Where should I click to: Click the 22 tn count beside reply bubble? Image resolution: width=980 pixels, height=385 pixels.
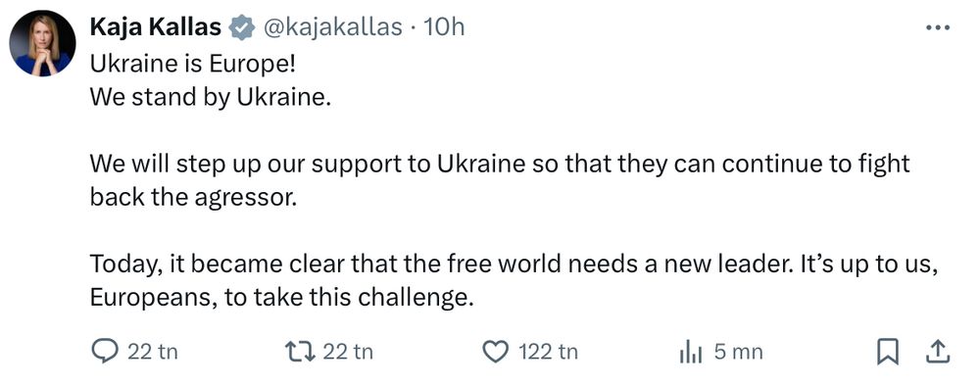(153, 353)
